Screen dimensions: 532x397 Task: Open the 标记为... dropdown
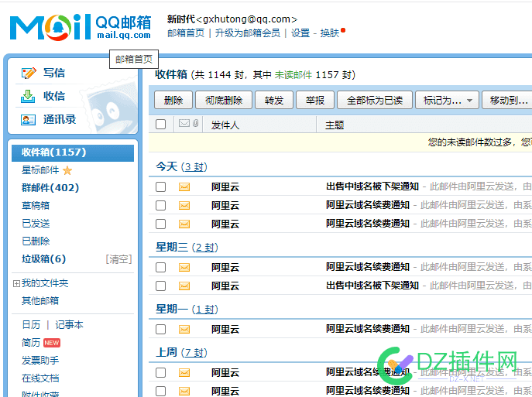coord(447,100)
